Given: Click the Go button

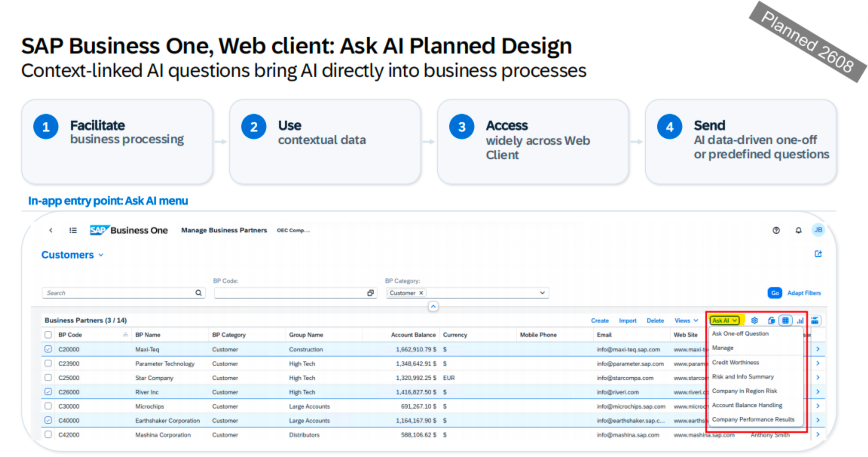Looking at the screenshot, I should point(775,293).
